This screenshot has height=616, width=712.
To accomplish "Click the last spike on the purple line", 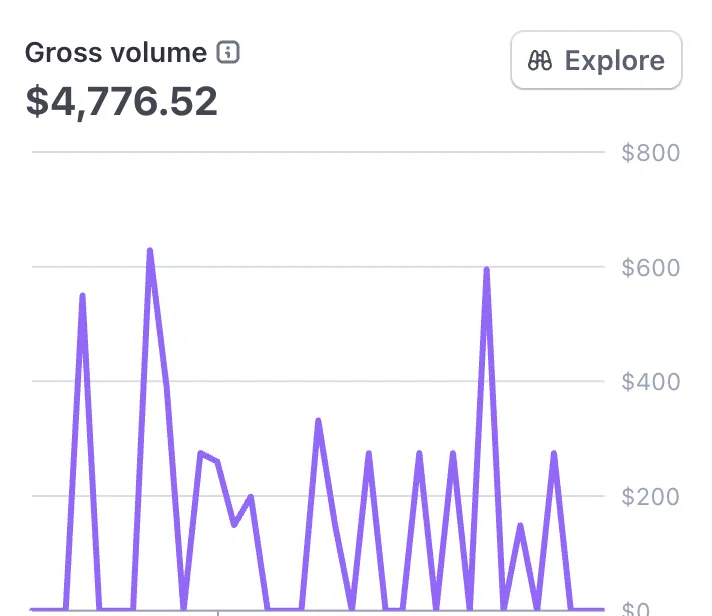I will [x=553, y=454].
